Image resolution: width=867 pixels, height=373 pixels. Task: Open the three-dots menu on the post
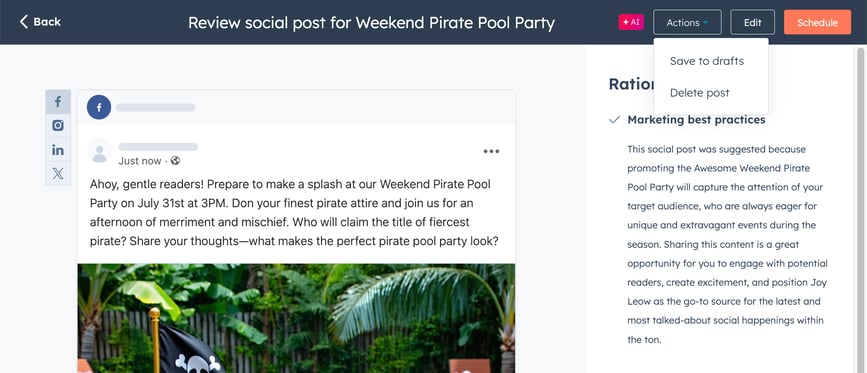491,151
